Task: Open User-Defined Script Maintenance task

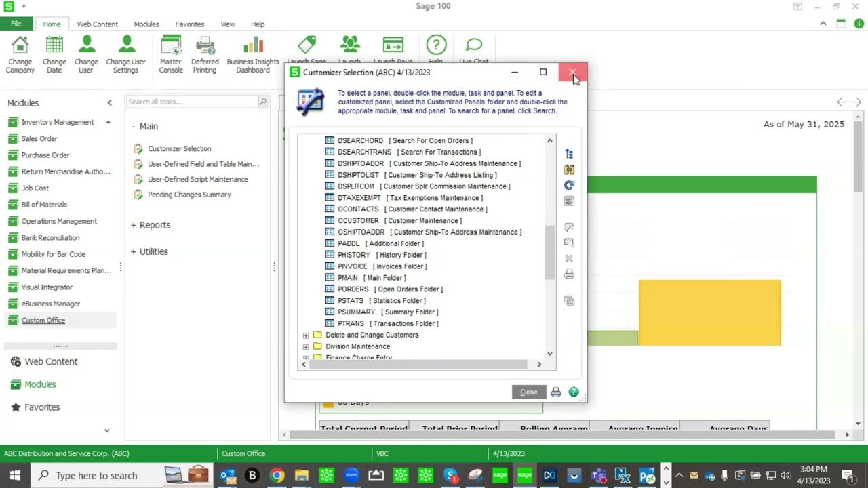Action: pos(198,179)
